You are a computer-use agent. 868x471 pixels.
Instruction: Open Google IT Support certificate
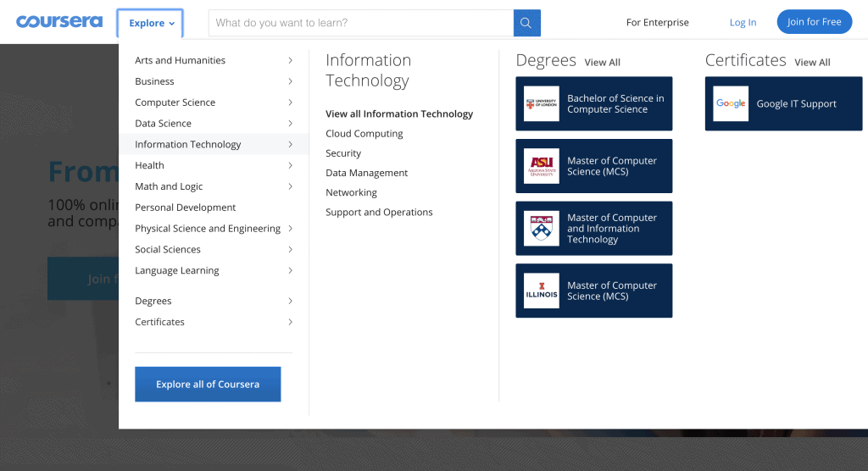click(x=796, y=103)
